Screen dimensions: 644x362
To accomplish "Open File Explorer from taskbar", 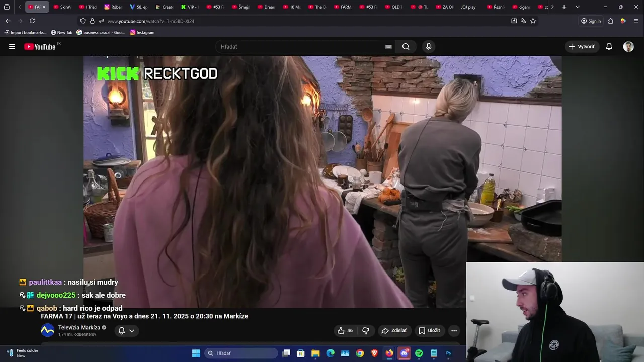I will click(x=315, y=353).
